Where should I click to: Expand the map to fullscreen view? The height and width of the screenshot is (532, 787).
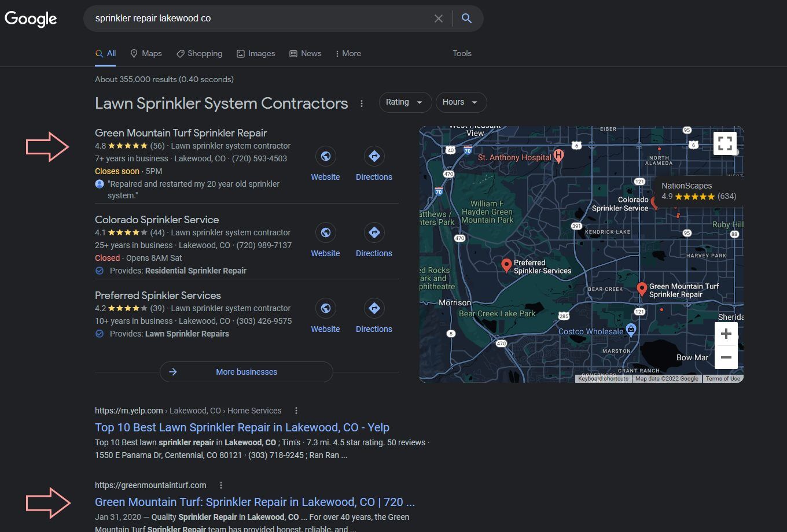724,143
